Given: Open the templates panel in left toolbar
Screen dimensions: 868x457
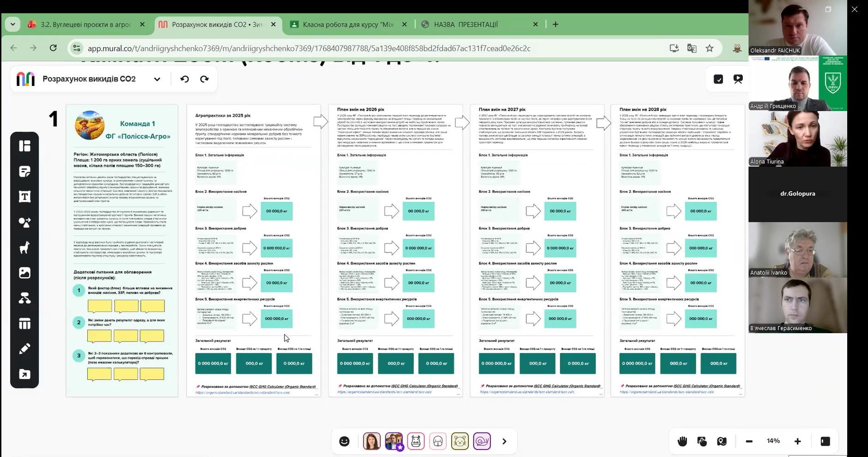Looking at the screenshot, I should (24, 146).
